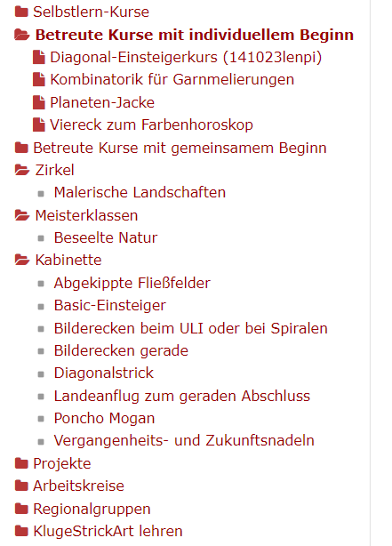Collapse Meisterklassen via its open folder icon

point(22,215)
